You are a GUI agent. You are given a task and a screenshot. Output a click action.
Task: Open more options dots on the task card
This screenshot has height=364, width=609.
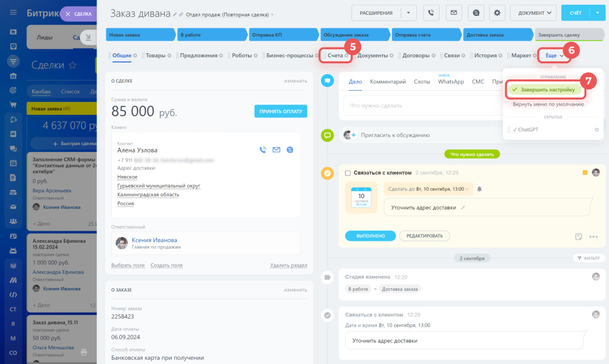tap(593, 236)
